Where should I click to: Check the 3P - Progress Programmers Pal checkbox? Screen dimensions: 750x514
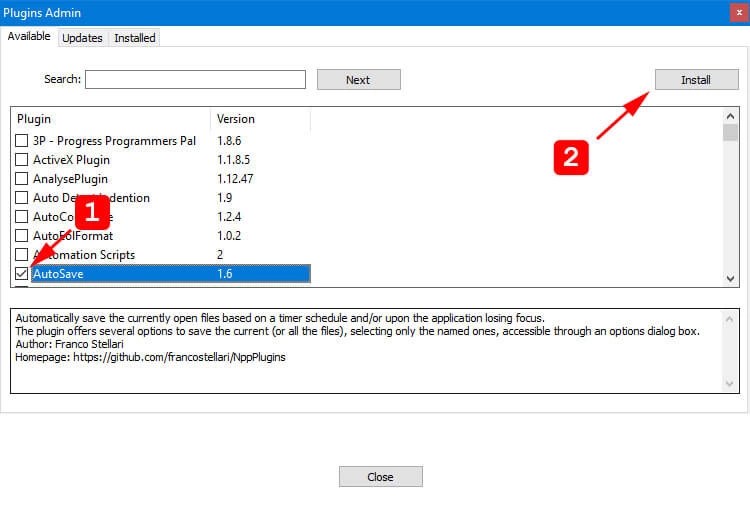point(22,141)
